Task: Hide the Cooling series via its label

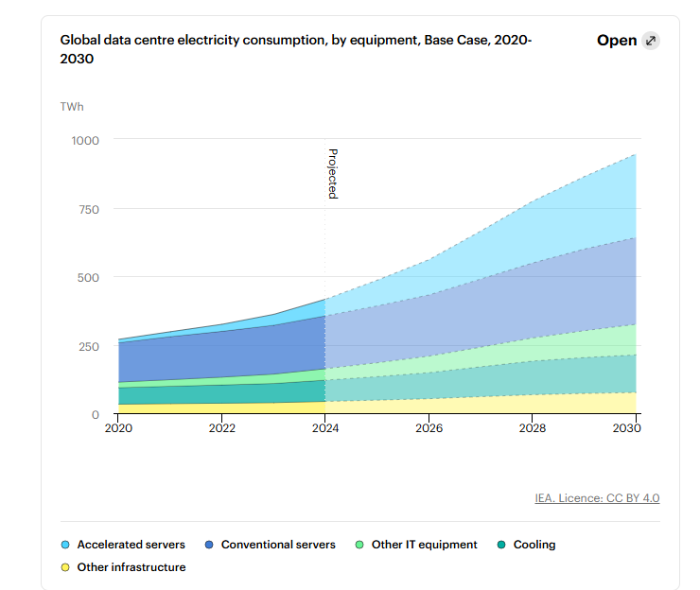Action: (x=534, y=545)
